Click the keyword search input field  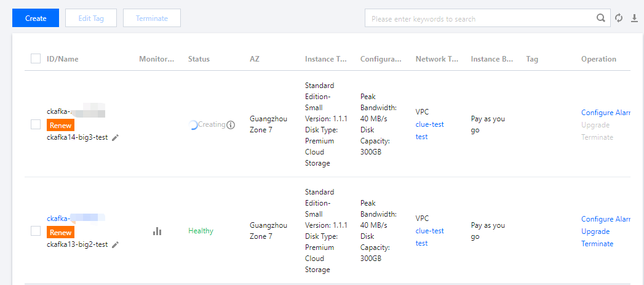pyautogui.click(x=480, y=19)
